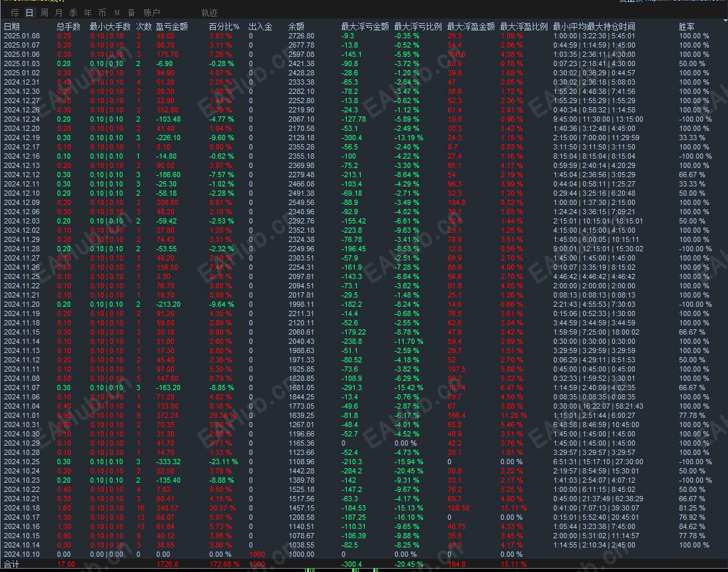728x572 pixels.
Task: Select the 日 daily tab
Action: (x=29, y=13)
